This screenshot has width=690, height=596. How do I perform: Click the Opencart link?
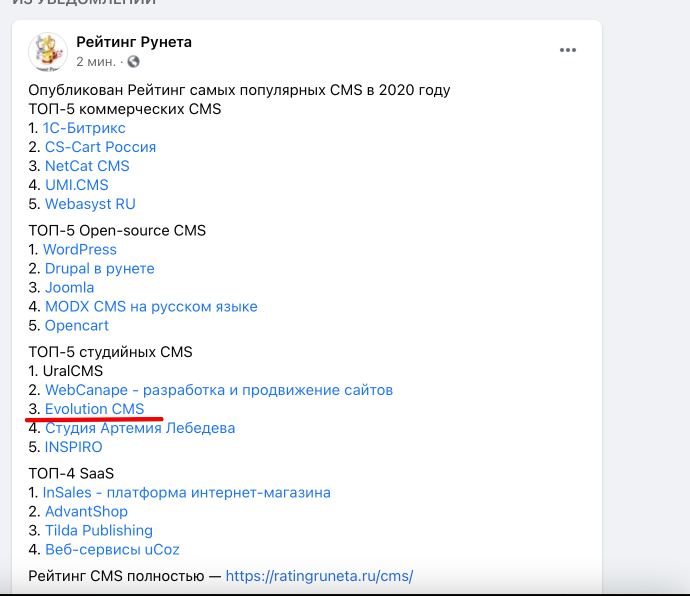(77, 325)
